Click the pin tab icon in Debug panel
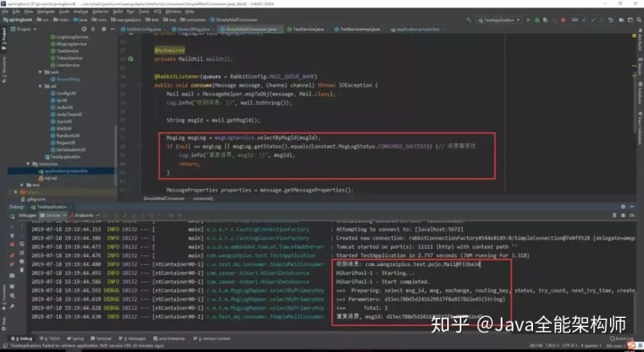The width and height of the screenshot is (644, 352). click(x=12, y=306)
